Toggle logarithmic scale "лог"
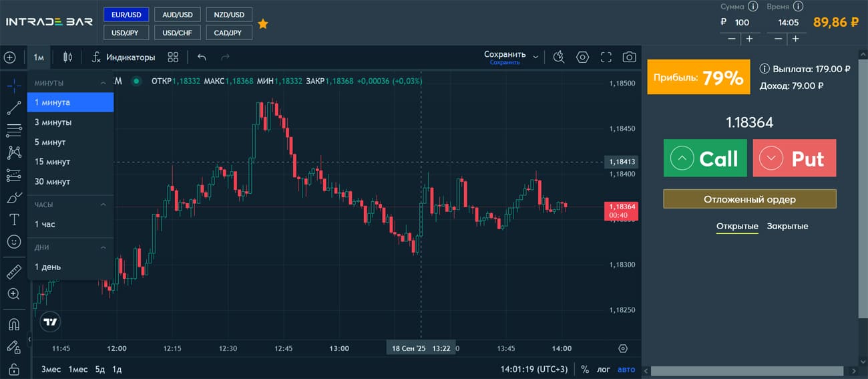The height and width of the screenshot is (379, 868). tap(604, 369)
